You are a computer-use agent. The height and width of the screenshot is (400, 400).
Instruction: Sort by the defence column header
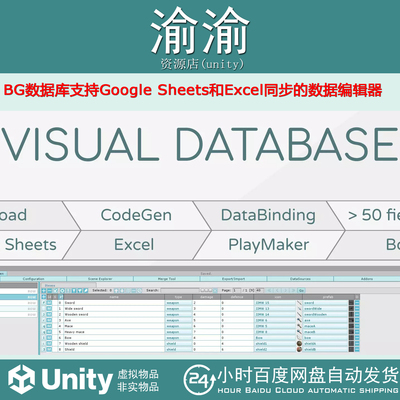[x=237, y=297]
